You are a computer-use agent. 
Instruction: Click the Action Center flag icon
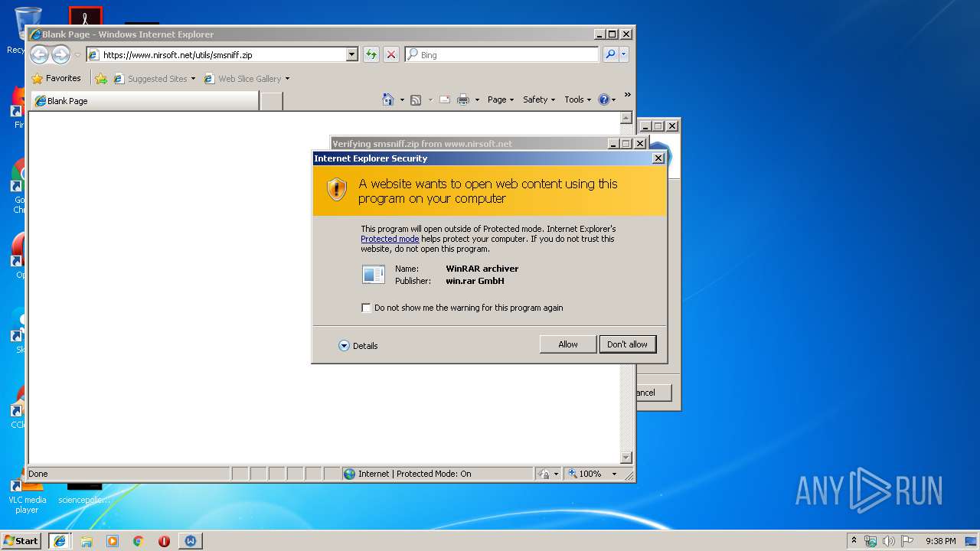pyautogui.click(x=906, y=541)
